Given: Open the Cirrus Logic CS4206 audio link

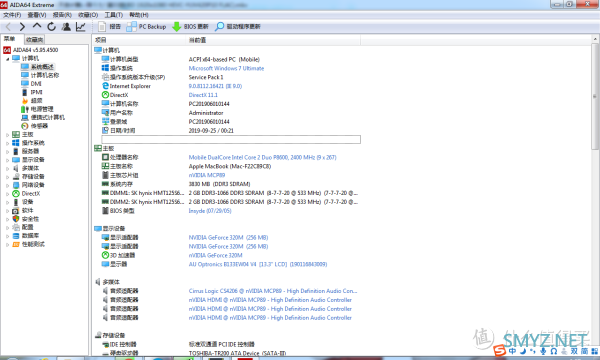Looking at the screenshot, I should tap(272, 291).
